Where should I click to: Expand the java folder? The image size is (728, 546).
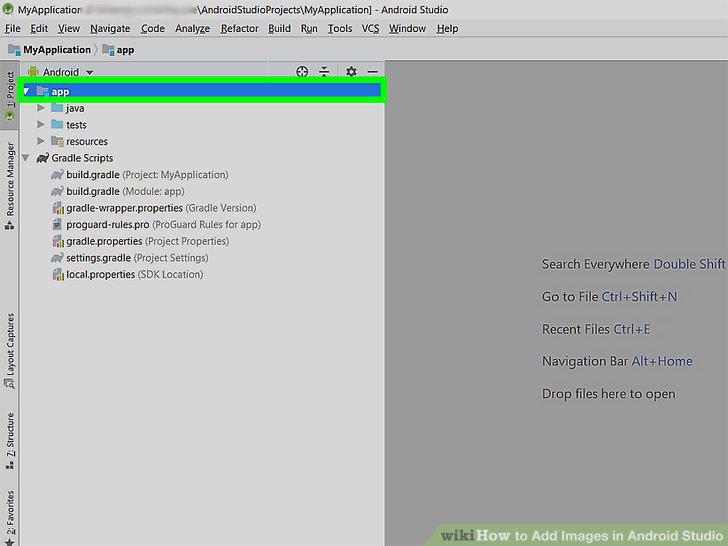pyautogui.click(x=40, y=108)
